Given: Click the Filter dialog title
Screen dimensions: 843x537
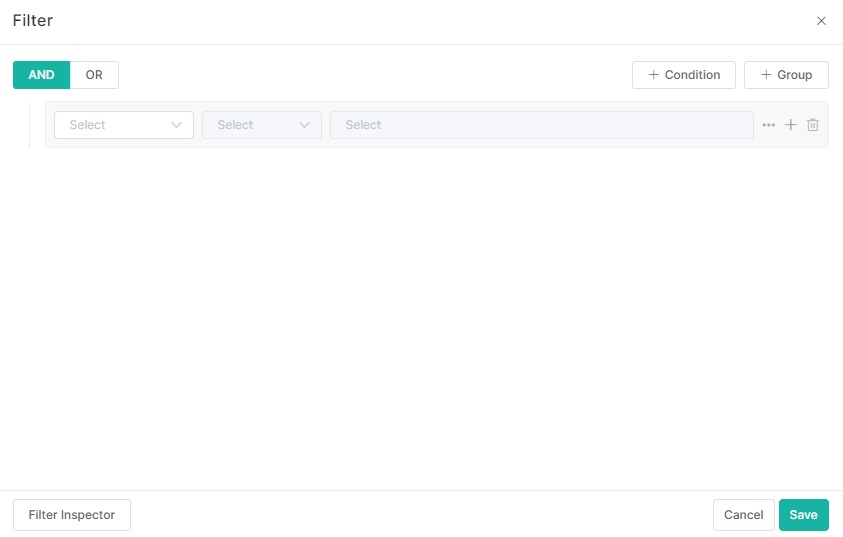Looking at the screenshot, I should (33, 21).
